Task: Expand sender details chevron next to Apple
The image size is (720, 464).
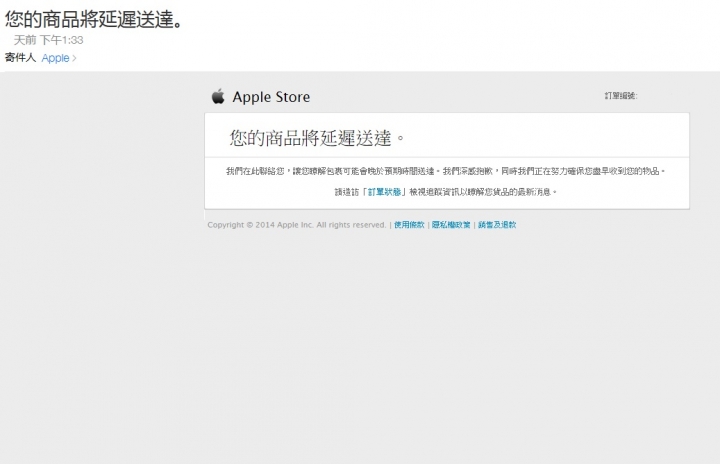Action: pyautogui.click(x=74, y=58)
